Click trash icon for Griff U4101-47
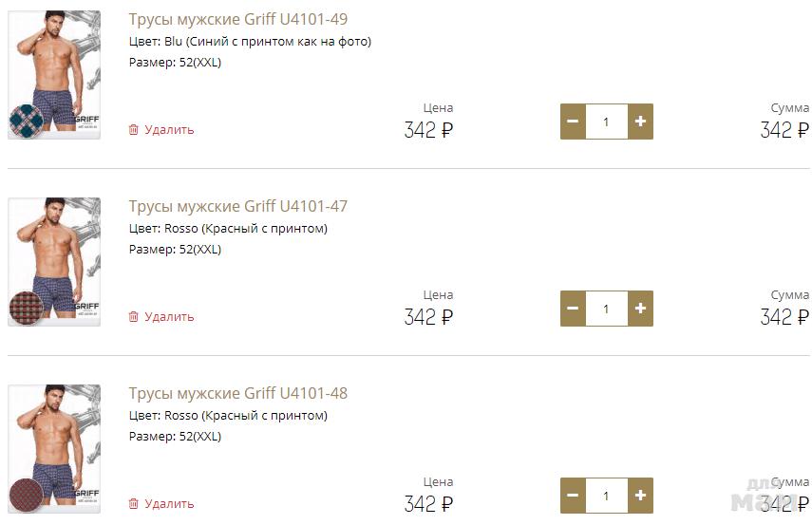The height and width of the screenshot is (525, 812). tap(134, 317)
